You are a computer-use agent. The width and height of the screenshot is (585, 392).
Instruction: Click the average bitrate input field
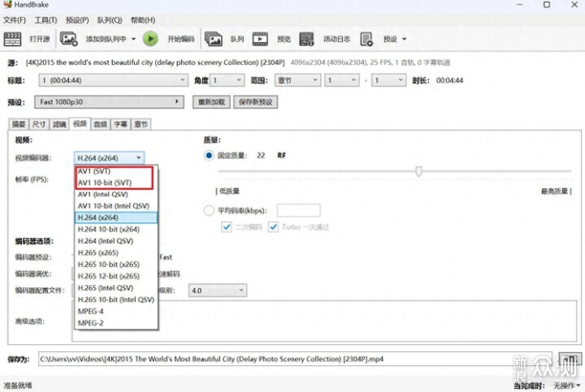coord(298,210)
